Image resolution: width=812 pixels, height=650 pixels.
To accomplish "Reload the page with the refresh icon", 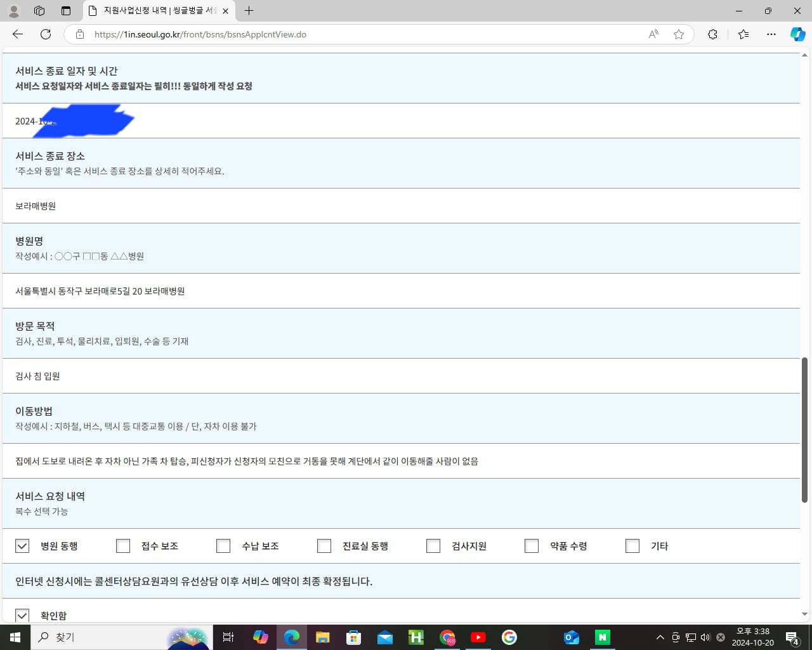I will tap(46, 34).
